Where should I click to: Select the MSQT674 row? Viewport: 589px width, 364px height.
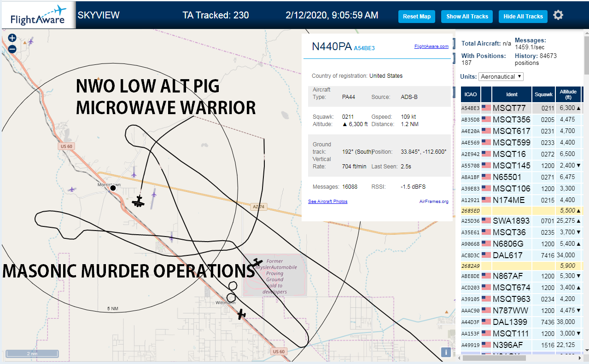point(523,288)
